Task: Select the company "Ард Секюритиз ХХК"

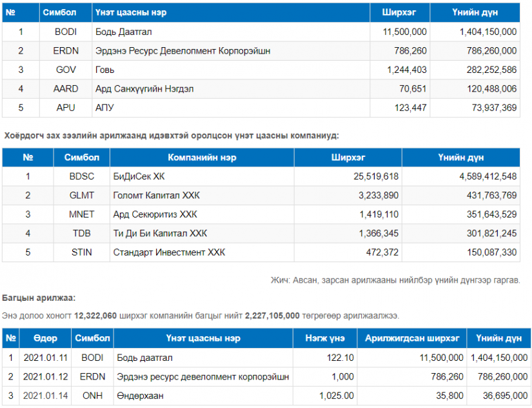Action: 155,214
